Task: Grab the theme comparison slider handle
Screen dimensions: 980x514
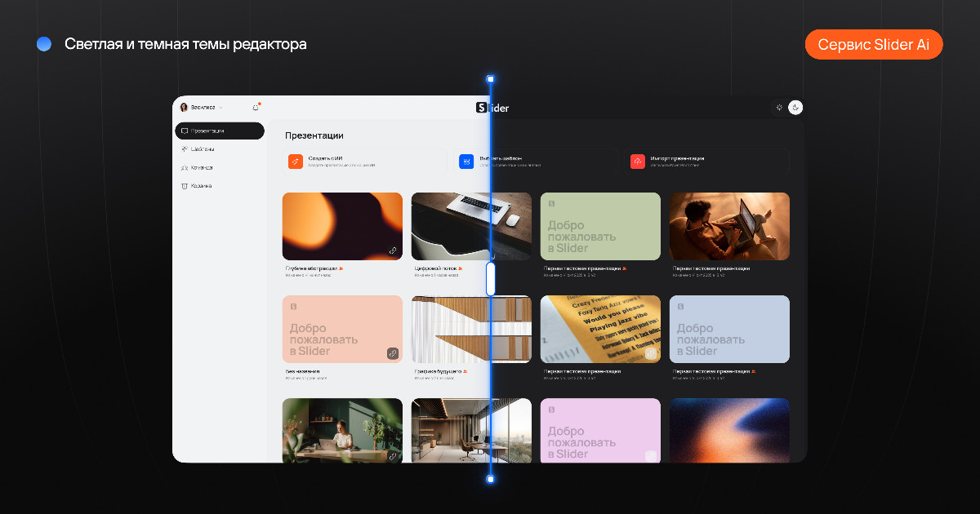Action: [x=491, y=279]
